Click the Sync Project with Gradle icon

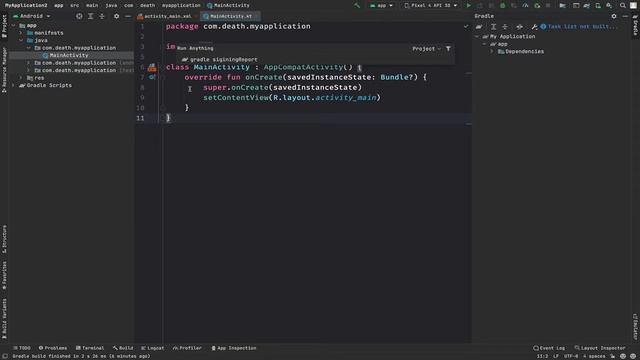(587, 6)
